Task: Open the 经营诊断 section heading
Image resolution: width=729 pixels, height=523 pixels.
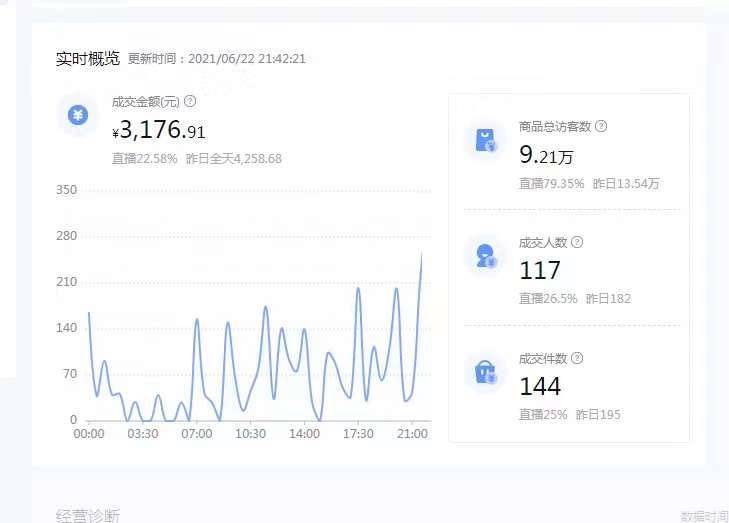Action: click(x=88, y=516)
